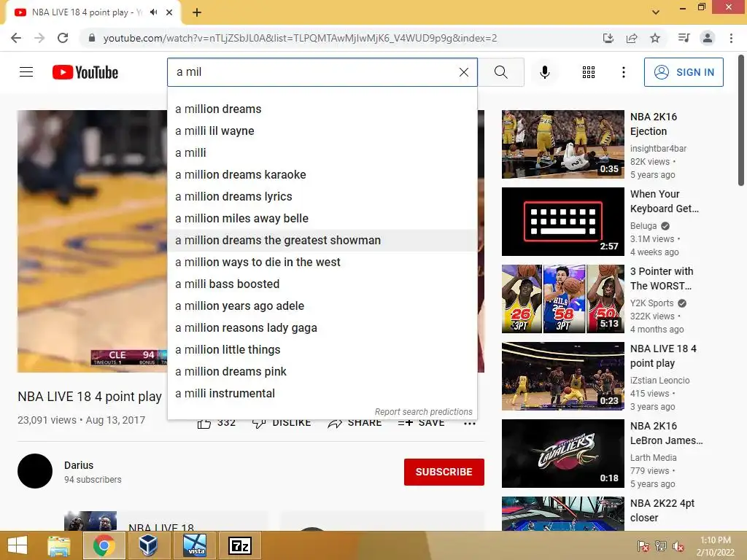
Task: Open a new browser tab
Action: 197,12
